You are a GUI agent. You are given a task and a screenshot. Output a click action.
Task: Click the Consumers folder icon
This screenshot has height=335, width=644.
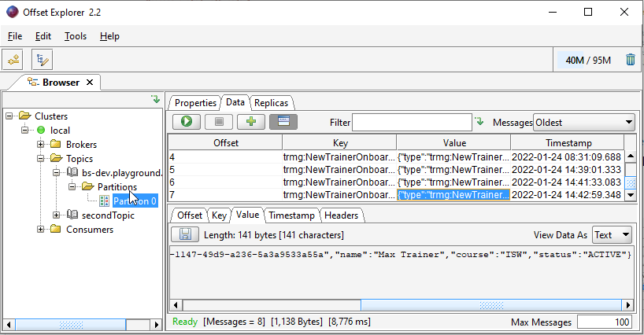point(55,229)
